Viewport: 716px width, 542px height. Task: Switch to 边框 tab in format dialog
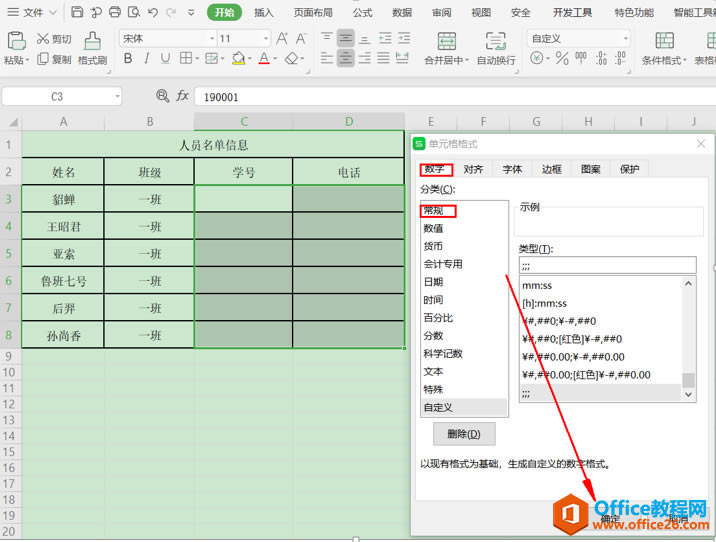tap(551, 169)
